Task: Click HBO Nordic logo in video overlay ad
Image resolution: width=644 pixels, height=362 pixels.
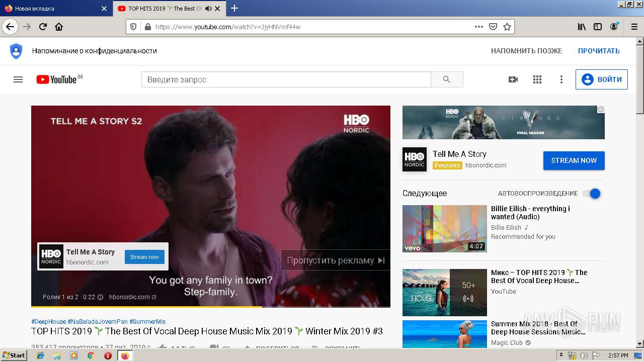Action: tap(51, 256)
